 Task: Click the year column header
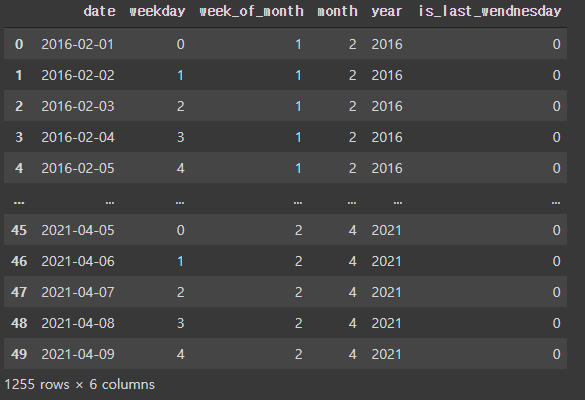[x=387, y=12]
